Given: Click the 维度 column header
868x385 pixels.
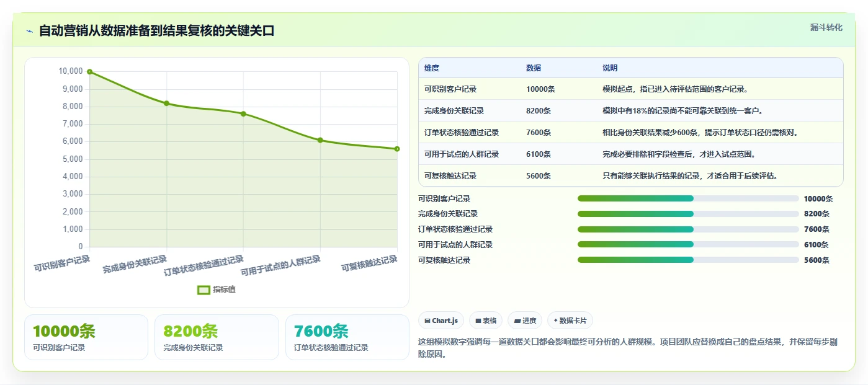Looking at the screenshot, I should (x=432, y=68).
